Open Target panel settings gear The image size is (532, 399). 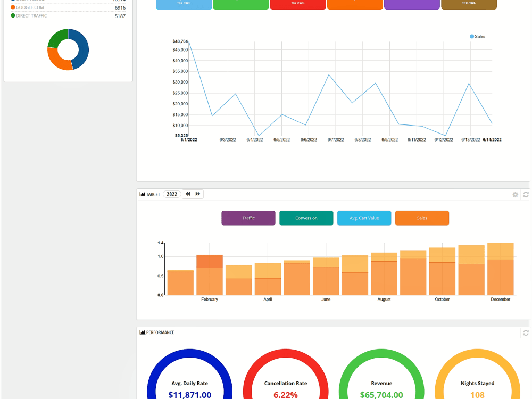click(515, 194)
